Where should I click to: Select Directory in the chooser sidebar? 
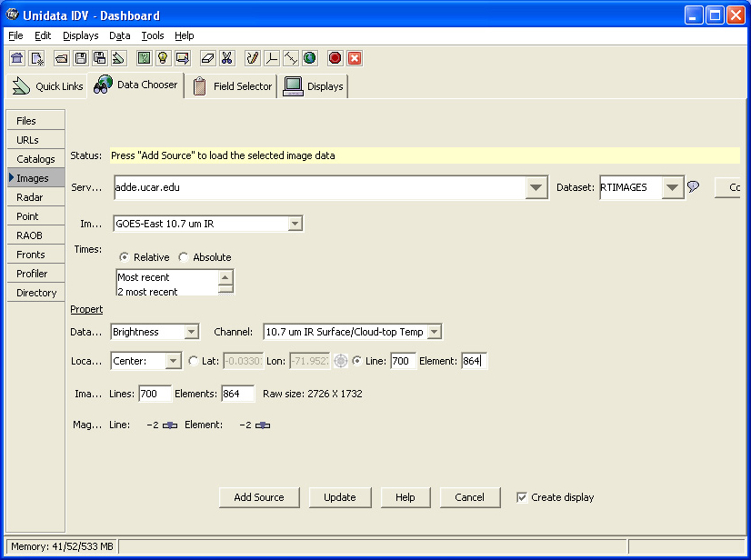[x=36, y=293]
